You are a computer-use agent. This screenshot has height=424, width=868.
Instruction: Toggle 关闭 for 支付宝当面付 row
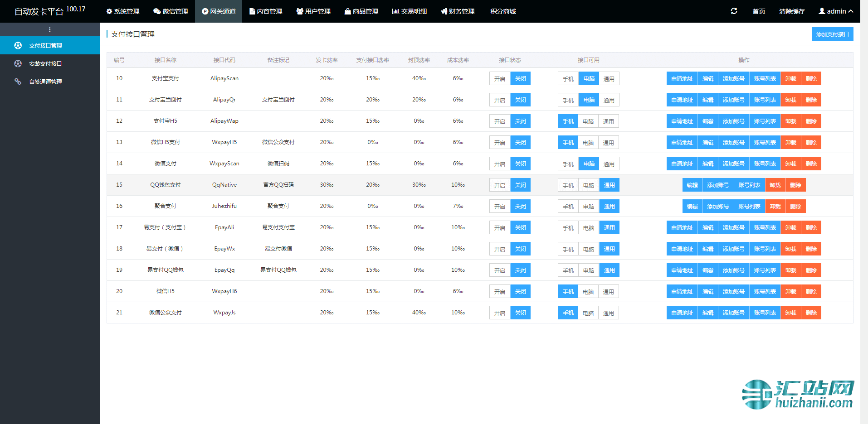coord(521,100)
